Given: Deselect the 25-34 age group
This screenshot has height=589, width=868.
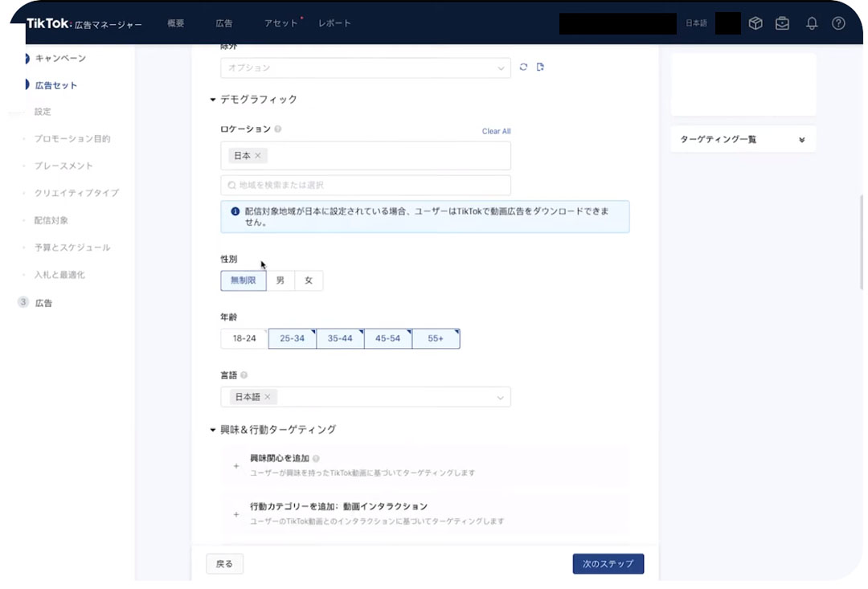Looking at the screenshot, I should click(x=291, y=338).
